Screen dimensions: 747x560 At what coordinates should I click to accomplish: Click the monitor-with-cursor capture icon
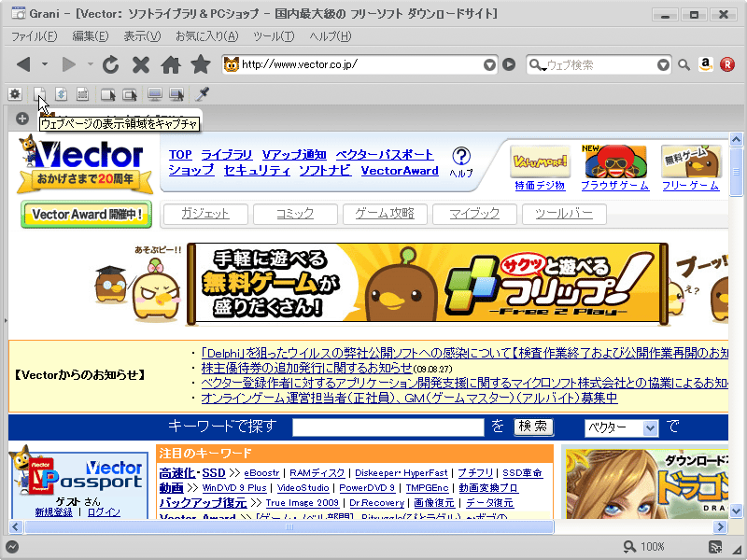pyautogui.click(x=176, y=94)
